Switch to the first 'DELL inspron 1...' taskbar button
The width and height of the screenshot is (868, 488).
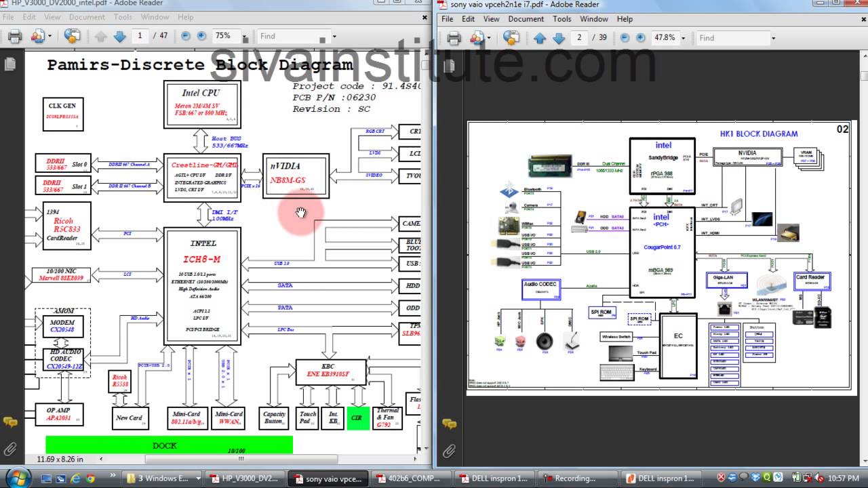click(x=494, y=479)
